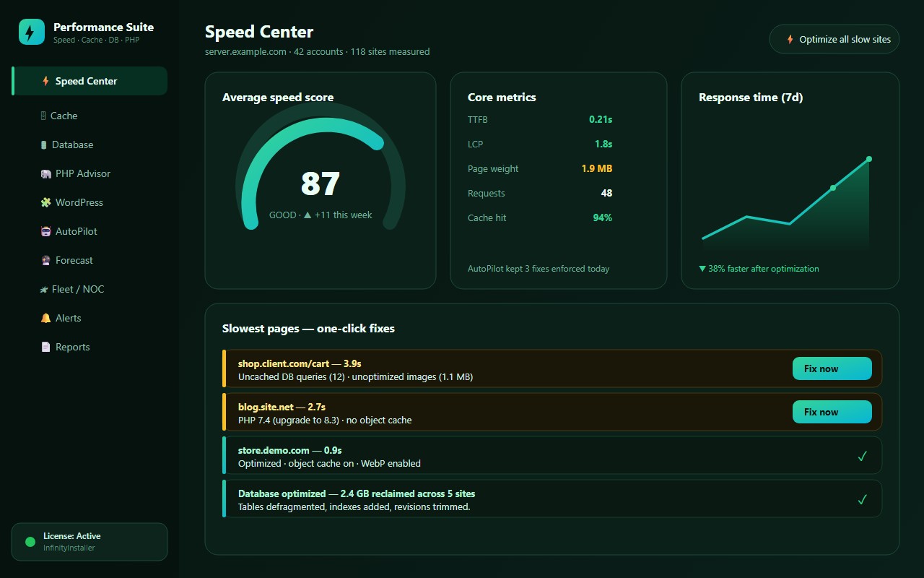Click "38% faster after optimization" text
924x578 pixels.
pyautogui.click(x=759, y=269)
